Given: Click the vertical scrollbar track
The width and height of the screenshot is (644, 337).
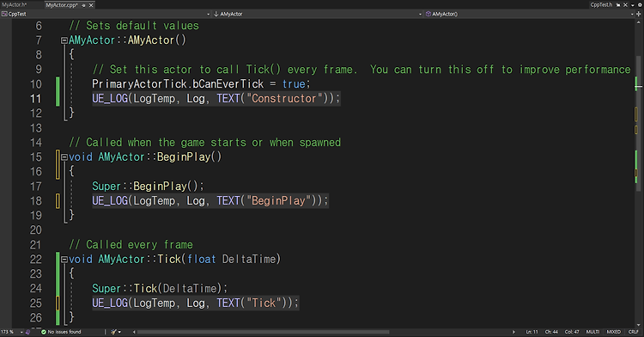Looking at the screenshot, I should coord(639,173).
